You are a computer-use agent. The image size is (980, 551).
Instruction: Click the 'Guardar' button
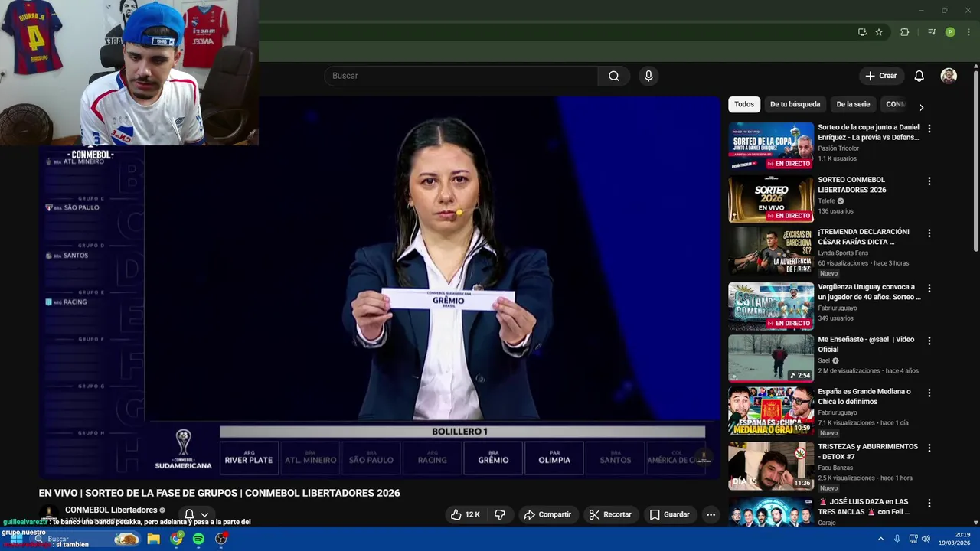[670, 514]
